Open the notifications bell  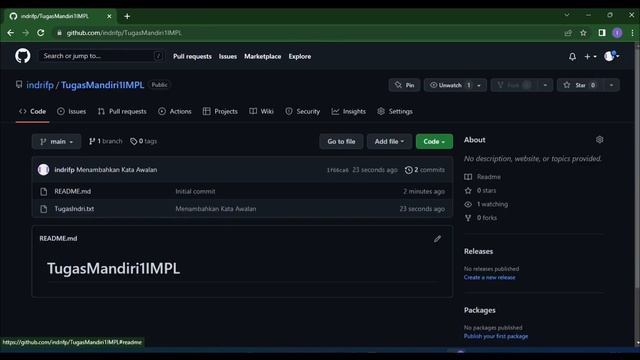[572, 57]
